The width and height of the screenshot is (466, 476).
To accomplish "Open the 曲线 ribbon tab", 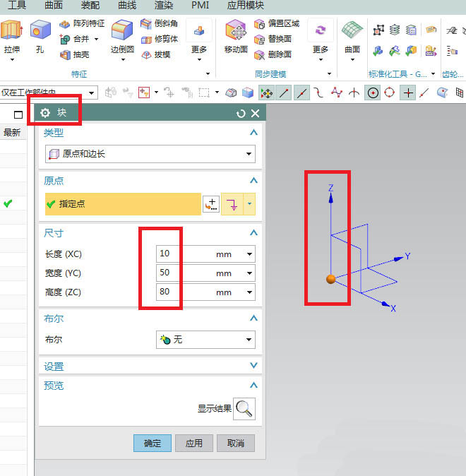I will pyautogui.click(x=127, y=6).
